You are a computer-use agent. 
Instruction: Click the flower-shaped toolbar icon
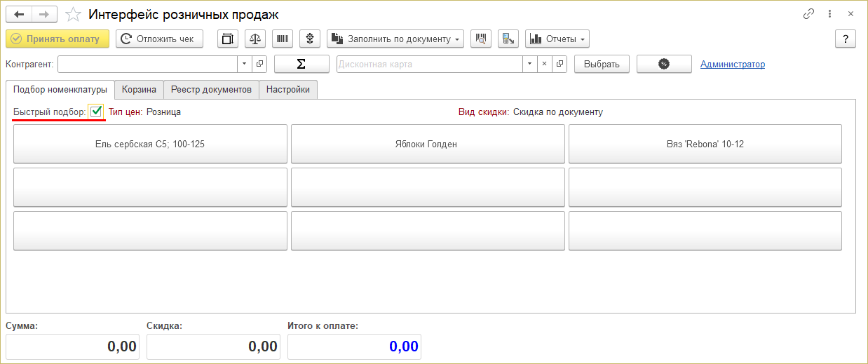tap(310, 39)
